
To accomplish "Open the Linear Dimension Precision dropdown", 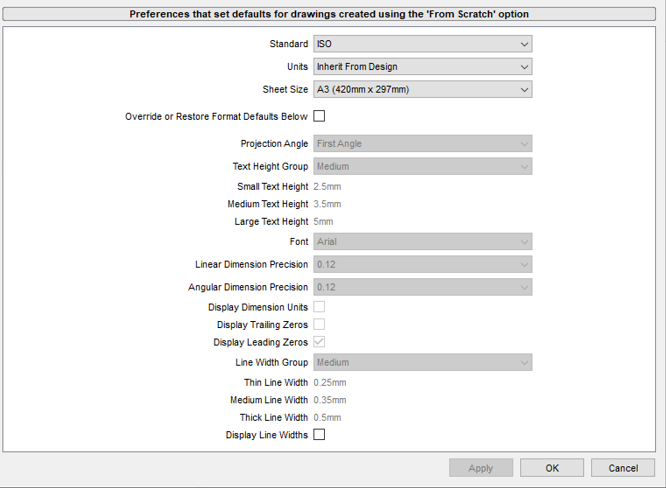I will (x=423, y=265).
